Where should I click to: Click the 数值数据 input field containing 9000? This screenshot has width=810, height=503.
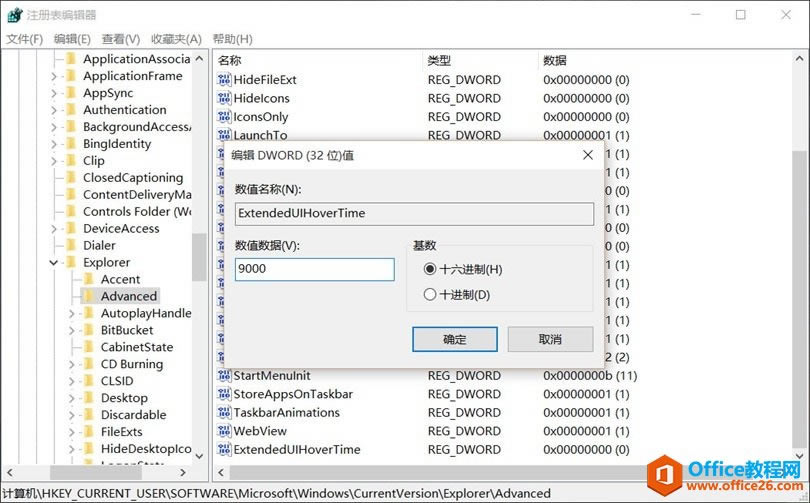(315, 269)
